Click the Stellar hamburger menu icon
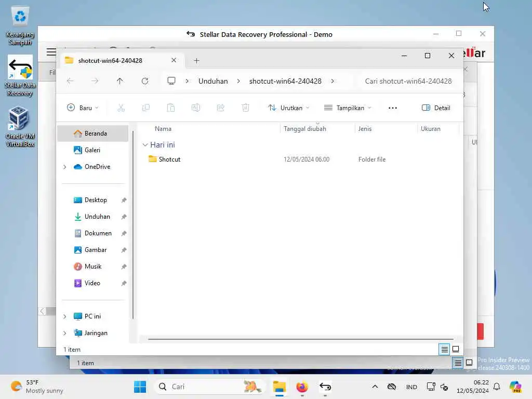 pyautogui.click(x=51, y=52)
